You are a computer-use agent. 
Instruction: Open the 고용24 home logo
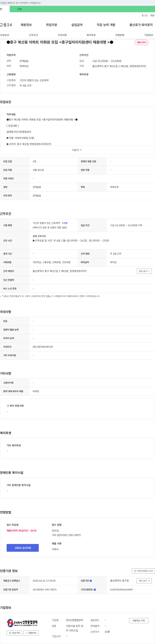click(x=6, y=25)
